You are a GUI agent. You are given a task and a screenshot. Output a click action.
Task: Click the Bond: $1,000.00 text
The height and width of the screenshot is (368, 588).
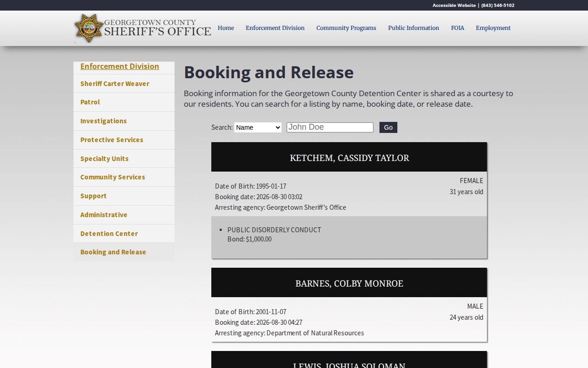point(249,239)
